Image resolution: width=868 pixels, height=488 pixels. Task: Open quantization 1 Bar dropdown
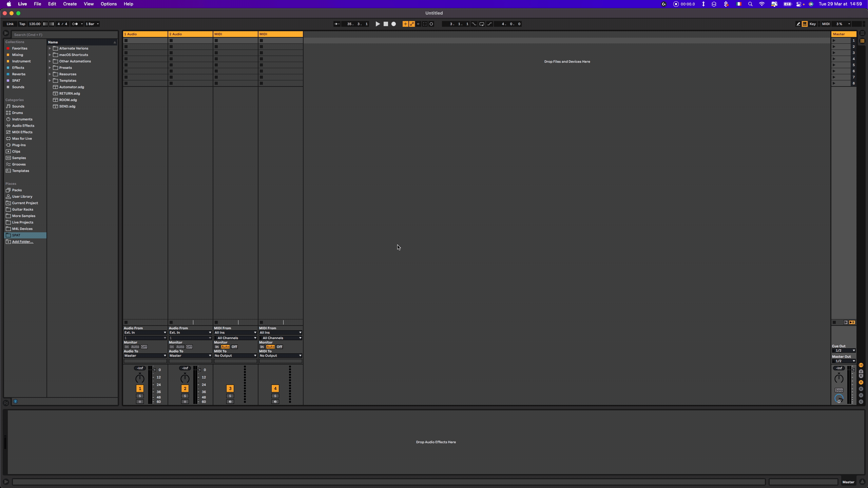[92, 24]
